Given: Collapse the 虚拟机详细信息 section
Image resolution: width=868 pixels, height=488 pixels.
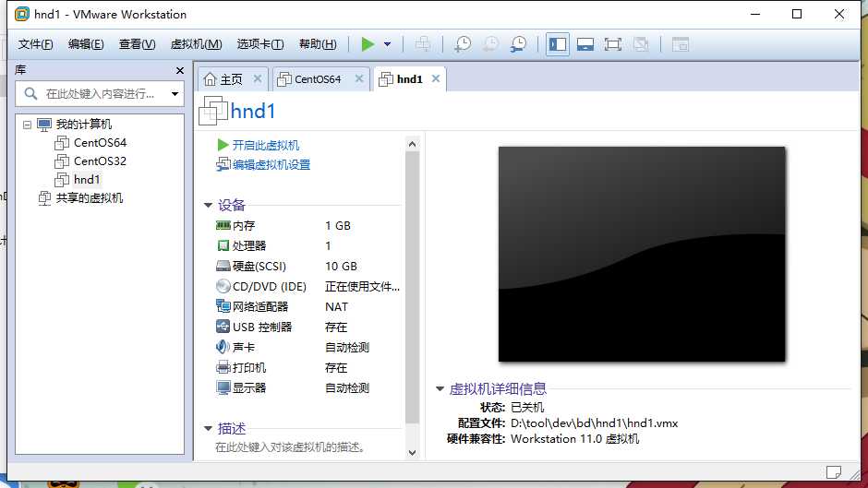Looking at the screenshot, I should pos(440,389).
